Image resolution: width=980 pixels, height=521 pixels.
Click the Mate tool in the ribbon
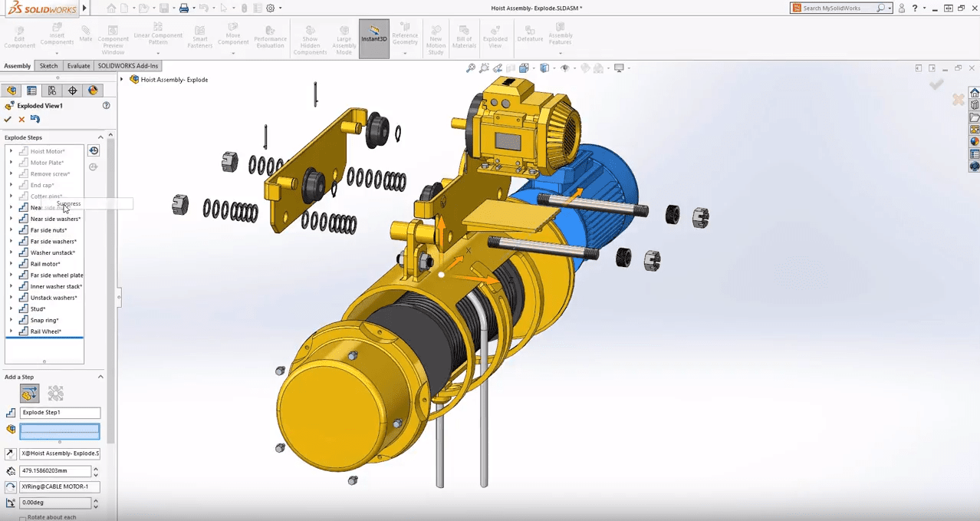click(x=85, y=33)
